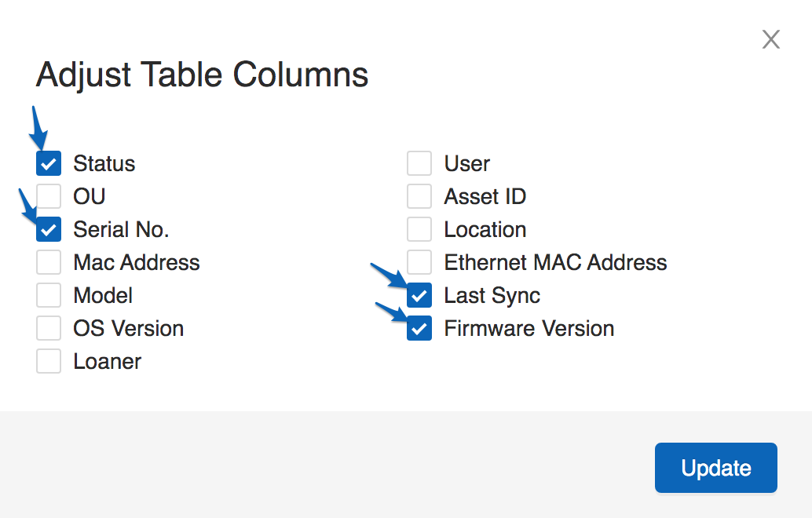Close the Adjust Table Columns dialog

(770, 40)
